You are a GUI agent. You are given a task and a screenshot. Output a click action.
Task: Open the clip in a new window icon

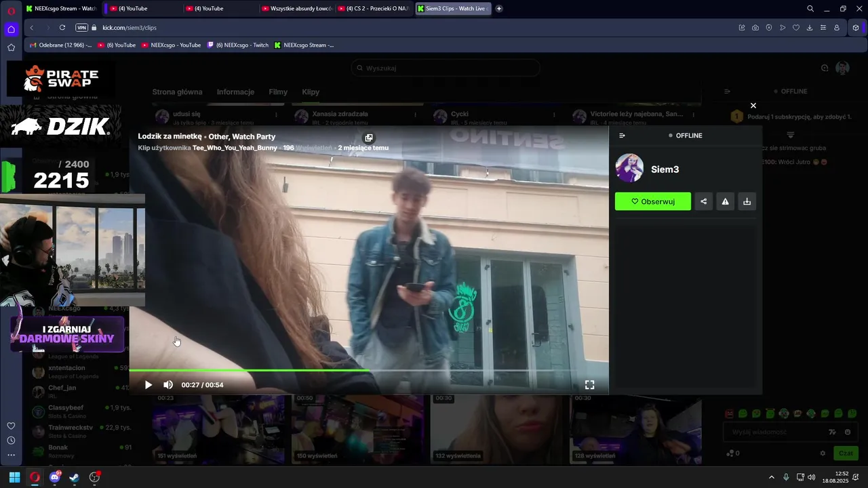(369, 138)
